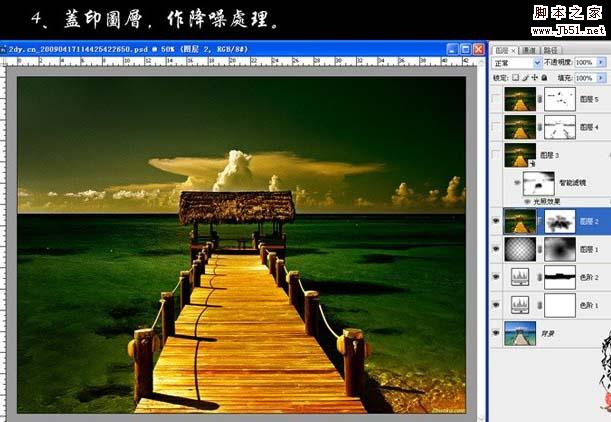This screenshot has height=422, width=611.
Task: Select the 色阶 1 white mask thumbnail
Action: point(560,305)
